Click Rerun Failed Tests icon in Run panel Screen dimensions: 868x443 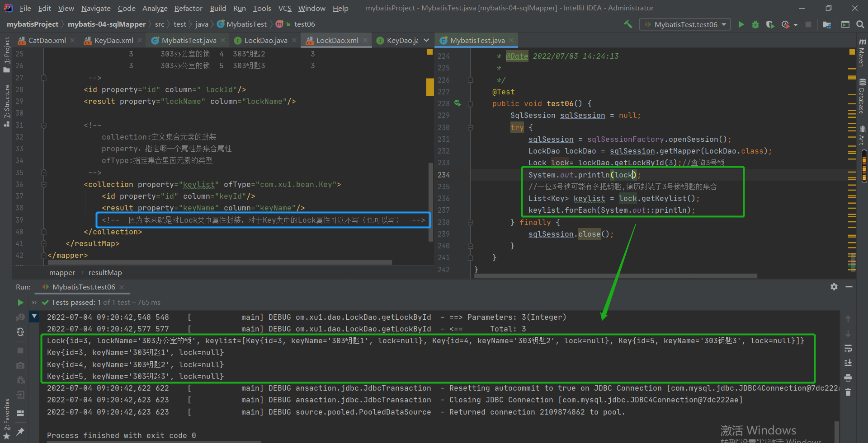(x=20, y=317)
